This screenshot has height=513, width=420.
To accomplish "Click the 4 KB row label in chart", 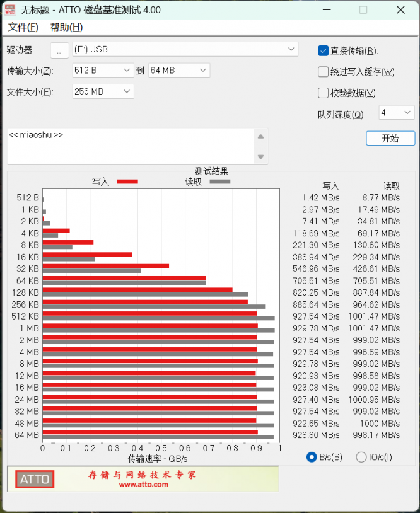I will tap(30, 233).
